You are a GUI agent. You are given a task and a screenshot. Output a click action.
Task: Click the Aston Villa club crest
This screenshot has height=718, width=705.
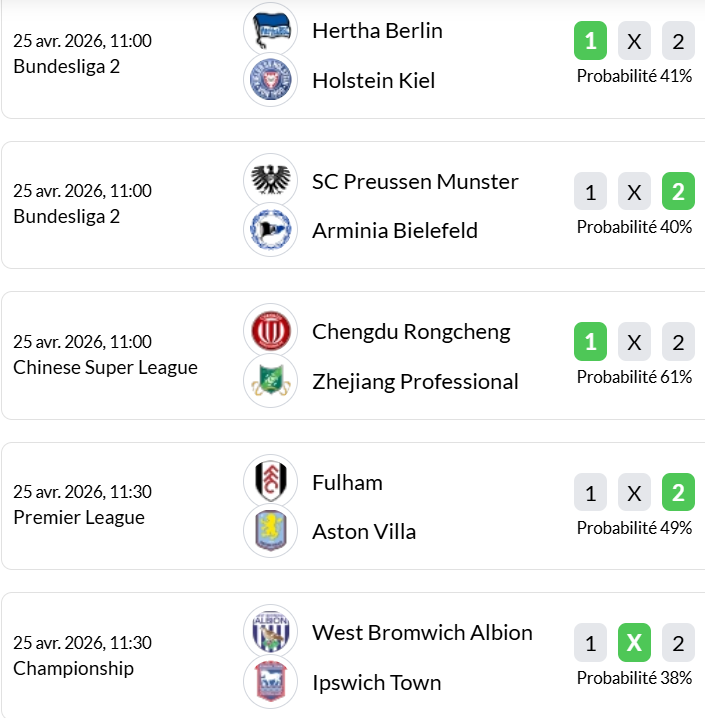point(270,531)
